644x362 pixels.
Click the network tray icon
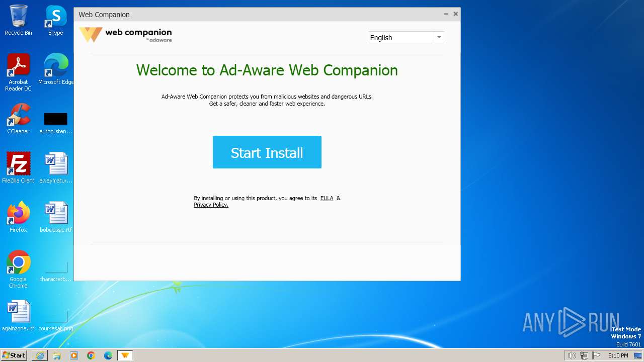coord(584,355)
